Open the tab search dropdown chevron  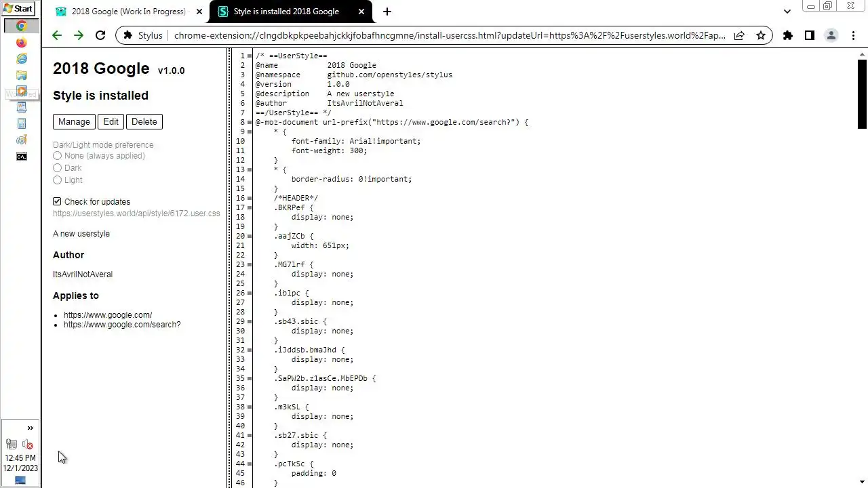(787, 12)
